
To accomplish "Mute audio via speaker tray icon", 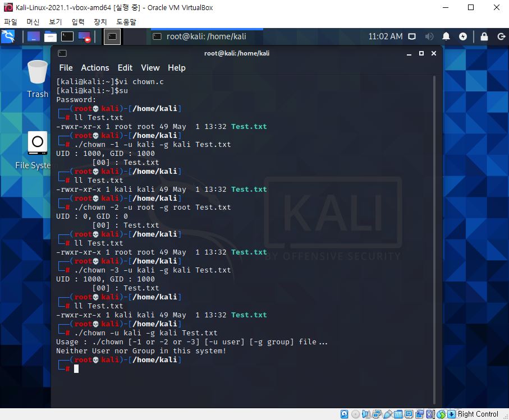I will (x=429, y=36).
